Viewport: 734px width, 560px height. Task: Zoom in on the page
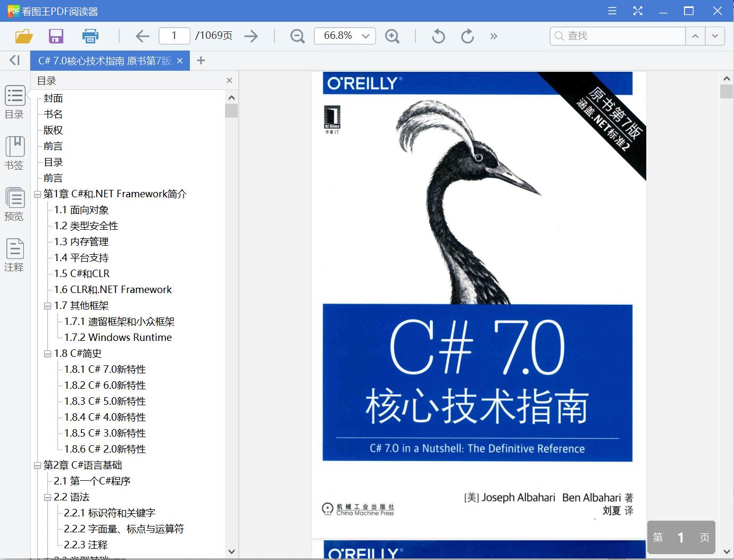pyautogui.click(x=393, y=36)
